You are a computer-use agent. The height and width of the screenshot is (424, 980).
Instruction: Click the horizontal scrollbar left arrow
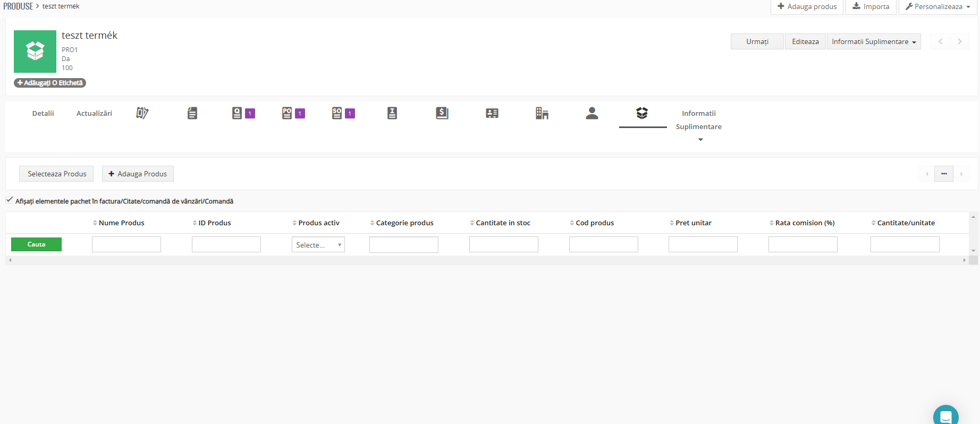tap(10, 260)
